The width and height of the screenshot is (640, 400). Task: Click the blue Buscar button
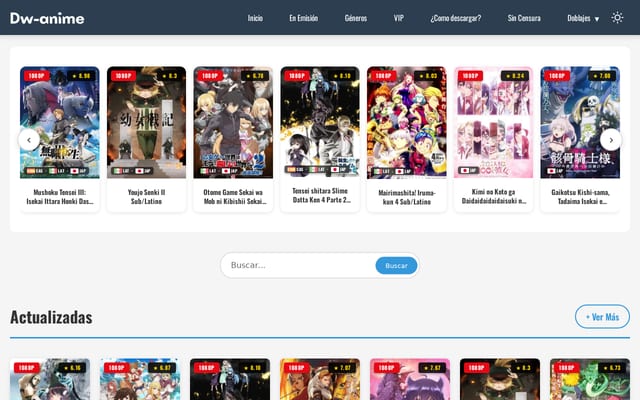coord(396,265)
